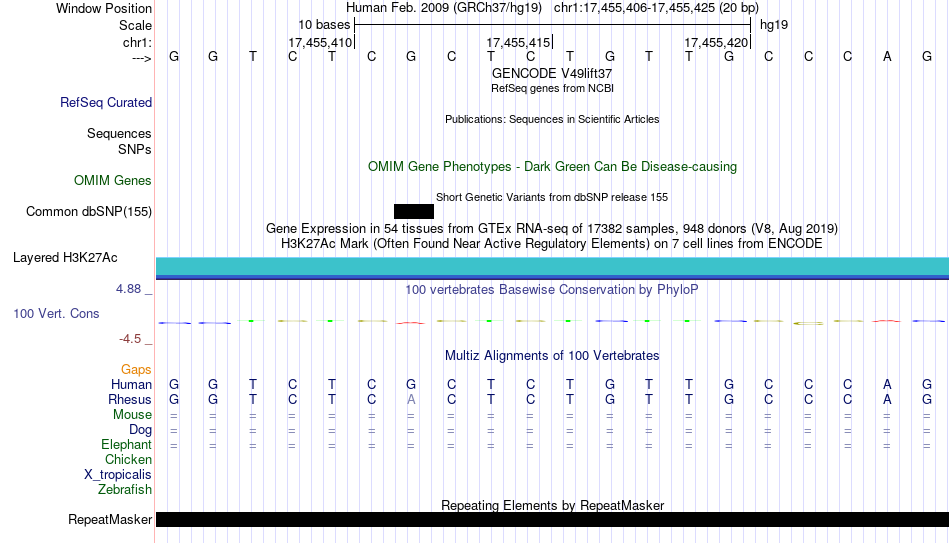Open the 100 Vert. Cons track label
The height and width of the screenshot is (543, 950).
[x=56, y=313]
